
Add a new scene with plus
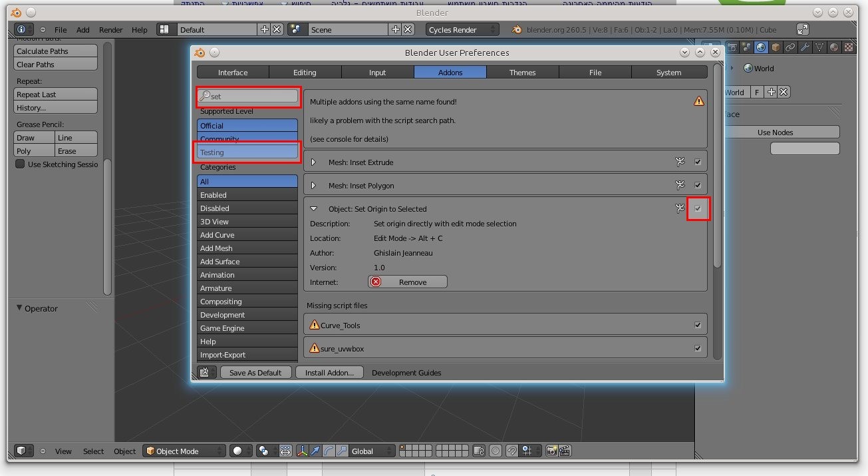[x=395, y=29]
